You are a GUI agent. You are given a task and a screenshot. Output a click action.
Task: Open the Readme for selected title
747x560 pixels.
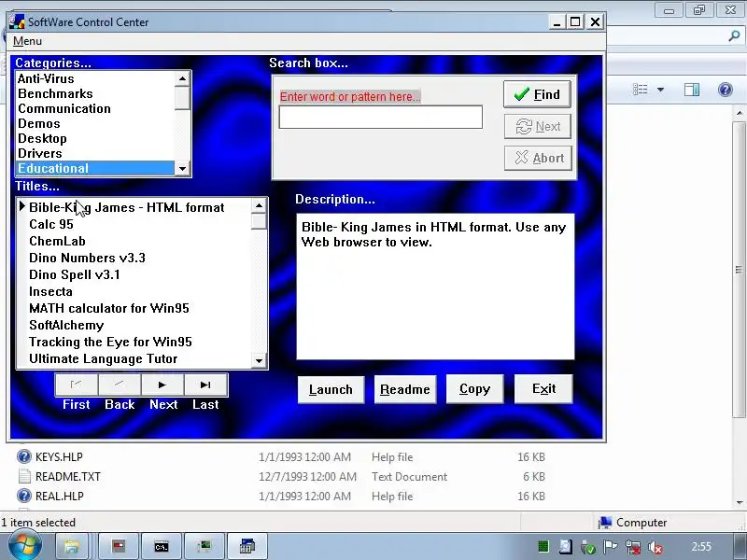tap(405, 389)
